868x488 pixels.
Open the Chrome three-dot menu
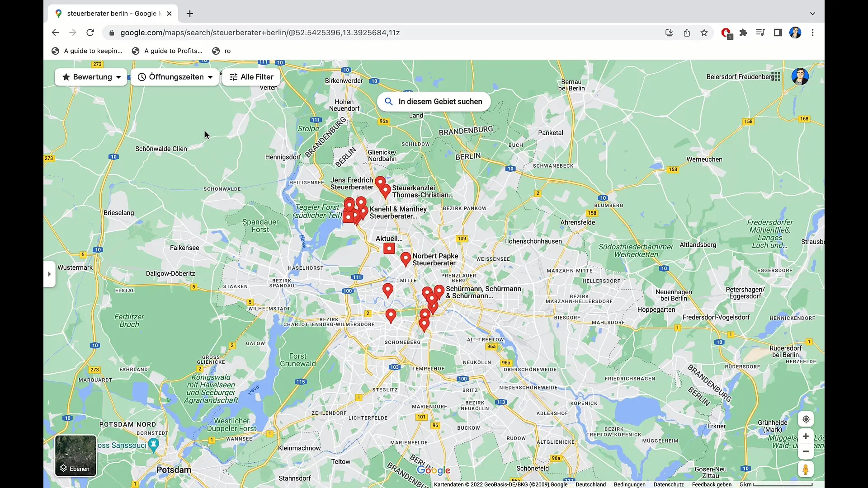(812, 33)
